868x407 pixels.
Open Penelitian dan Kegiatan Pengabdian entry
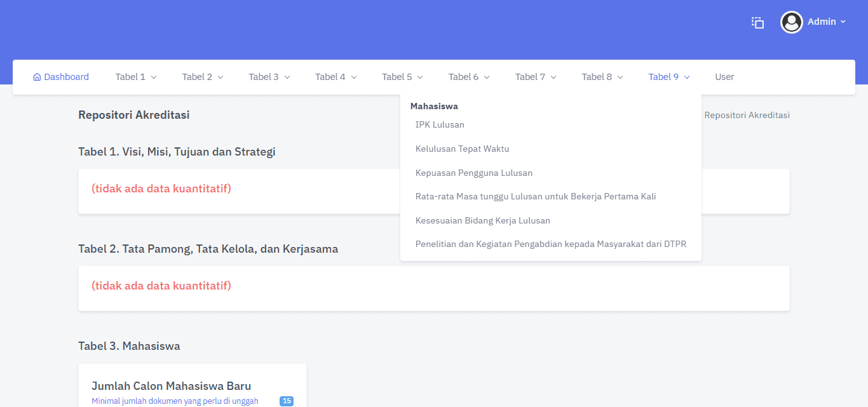551,244
